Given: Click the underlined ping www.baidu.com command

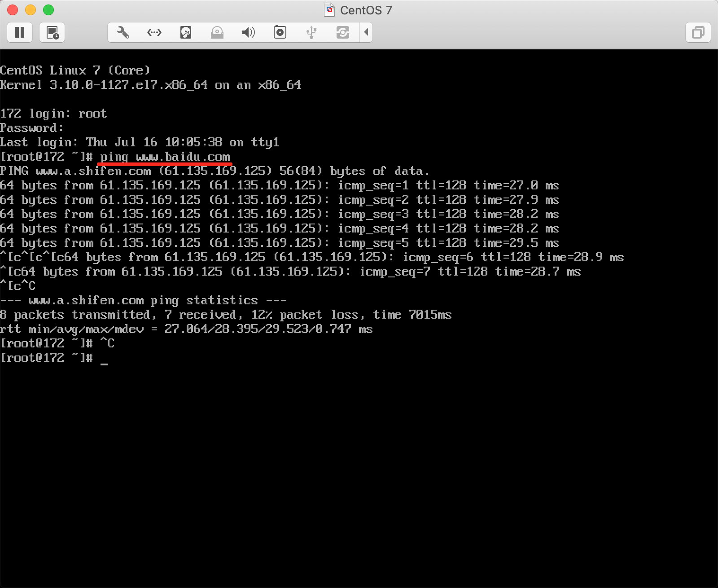Looking at the screenshot, I should 165,157.
